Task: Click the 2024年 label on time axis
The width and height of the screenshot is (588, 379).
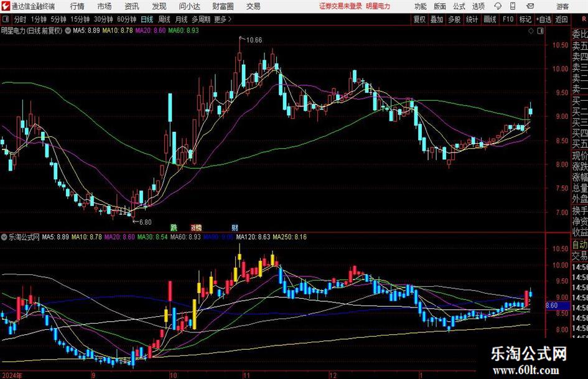Action: [x=11, y=375]
